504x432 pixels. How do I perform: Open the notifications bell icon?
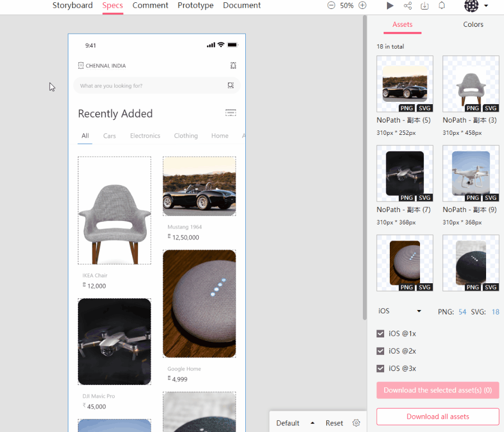click(442, 6)
